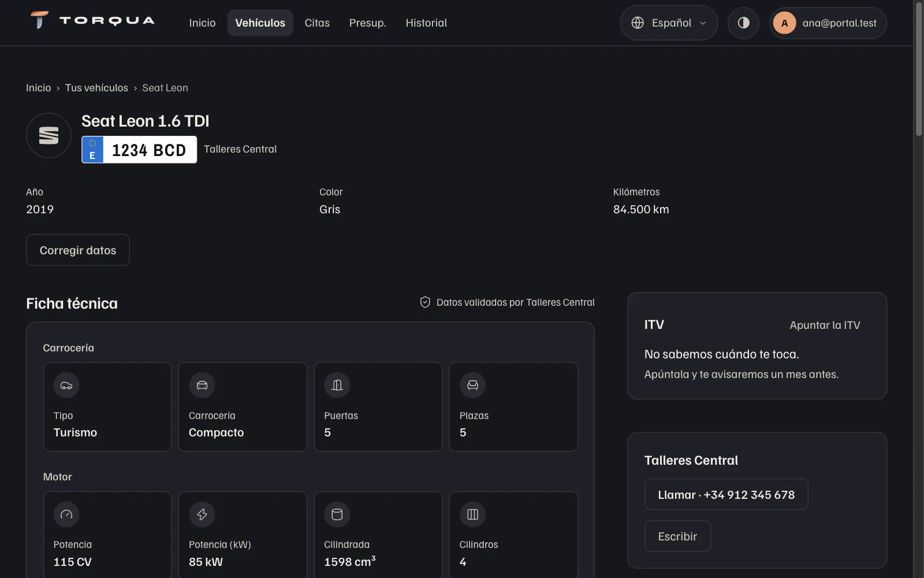Click Talleres Central beside the license plate

[240, 149]
